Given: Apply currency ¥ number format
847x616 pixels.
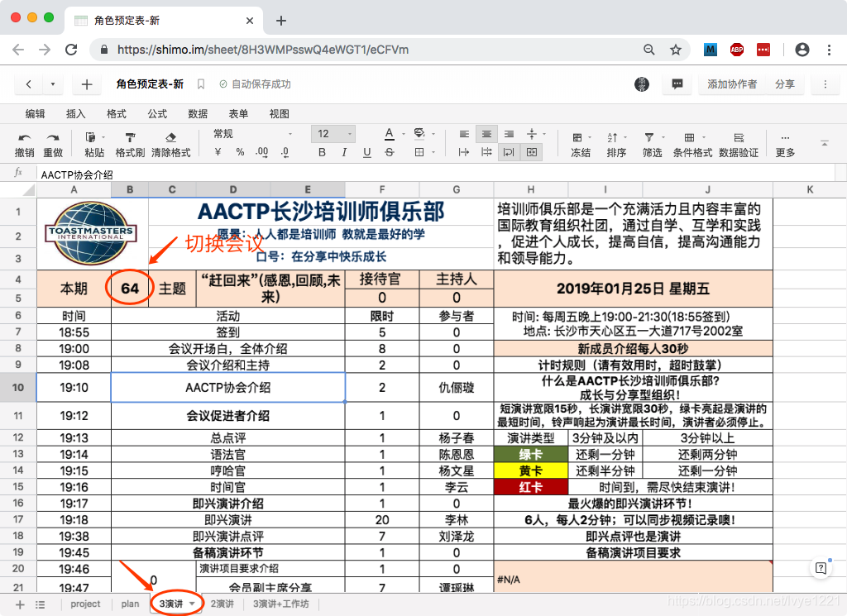Looking at the screenshot, I should [x=218, y=152].
